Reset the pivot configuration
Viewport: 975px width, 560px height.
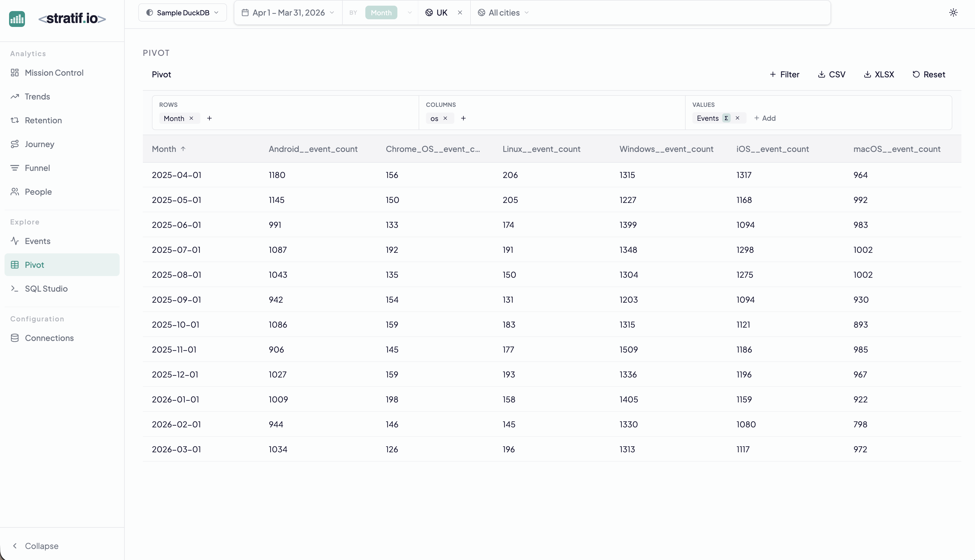929,75
